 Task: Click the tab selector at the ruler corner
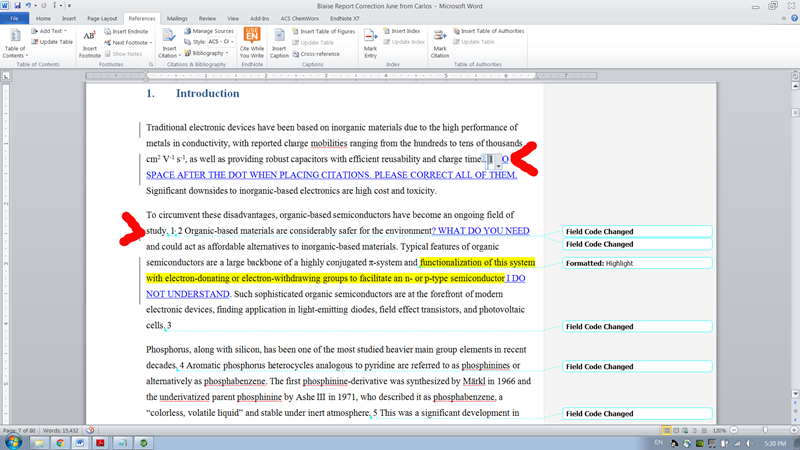(x=6, y=76)
